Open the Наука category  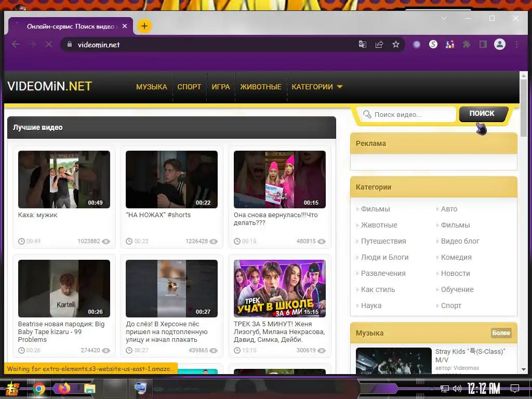pyautogui.click(x=371, y=305)
